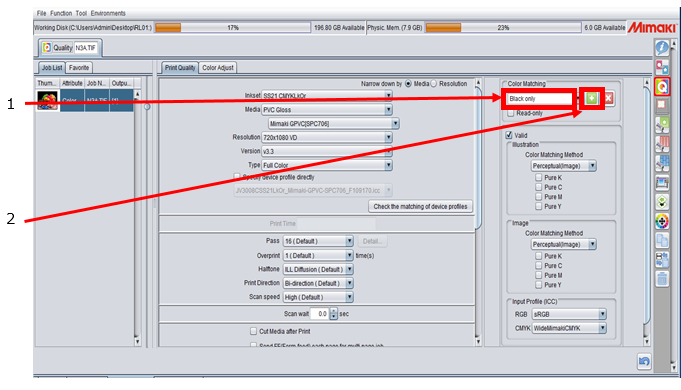This screenshot has height=390, width=681.
Task: Click the Scan wait spinner arrows
Action: (x=334, y=314)
